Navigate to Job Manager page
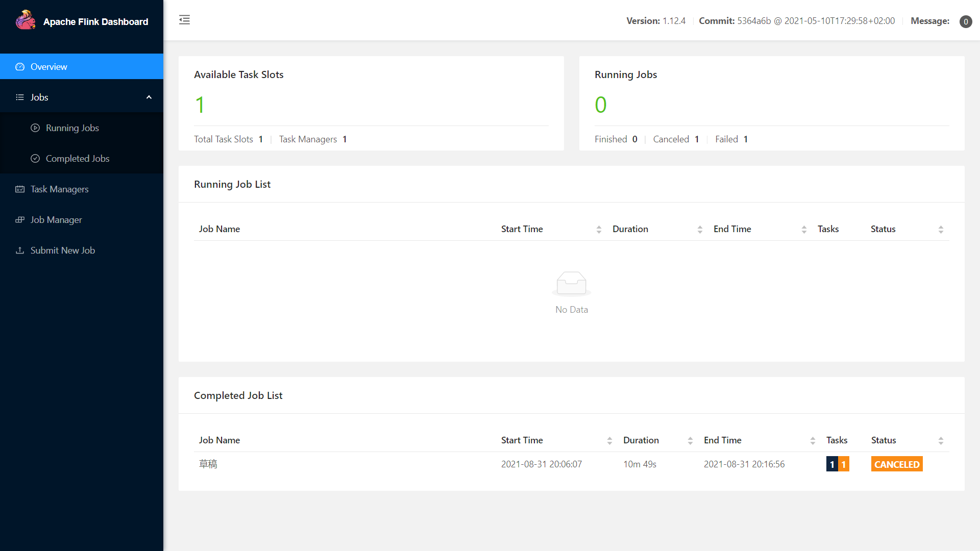The width and height of the screenshot is (980, 551). tap(56, 220)
